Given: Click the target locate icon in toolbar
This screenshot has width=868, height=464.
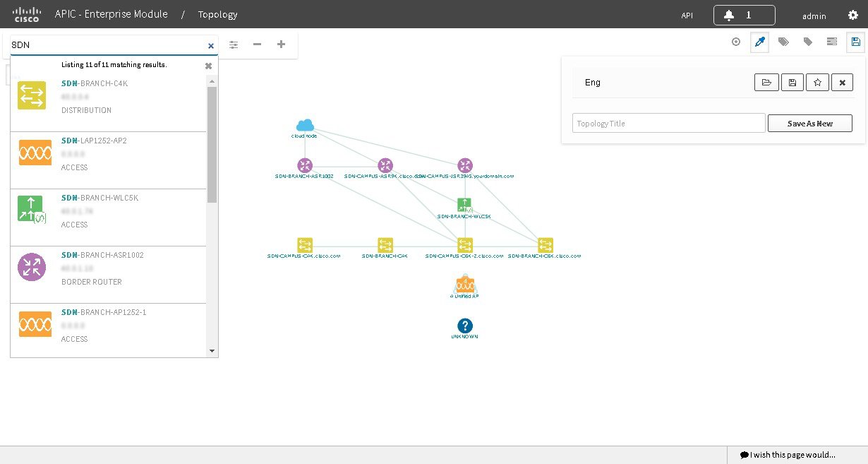Looking at the screenshot, I should 736,42.
